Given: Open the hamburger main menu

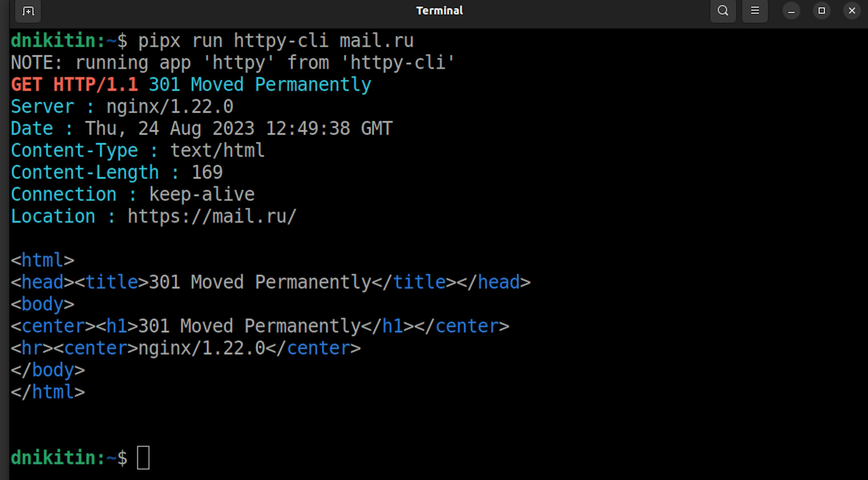Looking at the screenshot, I should 755,11.
